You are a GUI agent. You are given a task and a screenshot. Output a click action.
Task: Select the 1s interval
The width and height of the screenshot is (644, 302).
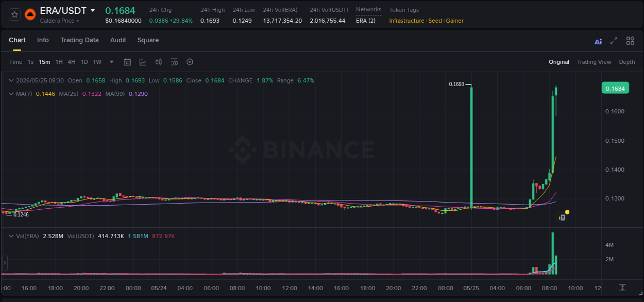30,62
